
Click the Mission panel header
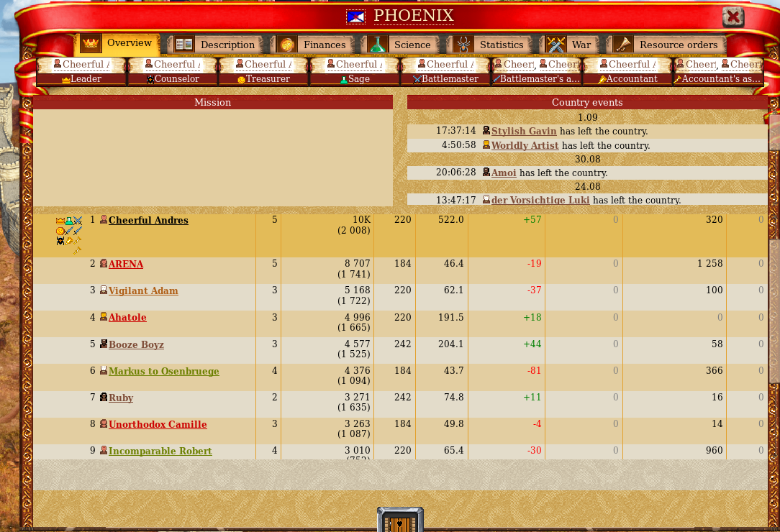[212, 102]
